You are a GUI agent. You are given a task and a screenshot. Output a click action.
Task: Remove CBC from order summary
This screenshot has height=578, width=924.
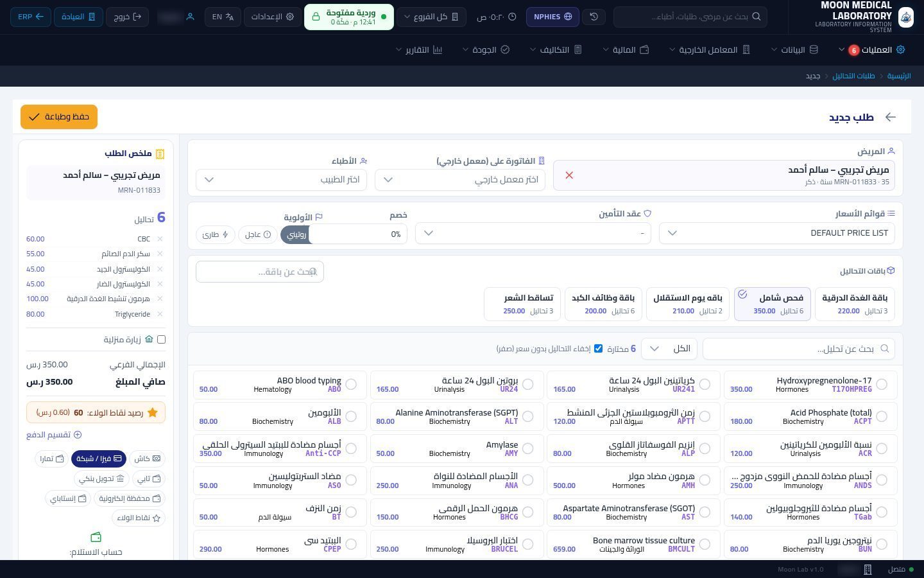point(160,239)
